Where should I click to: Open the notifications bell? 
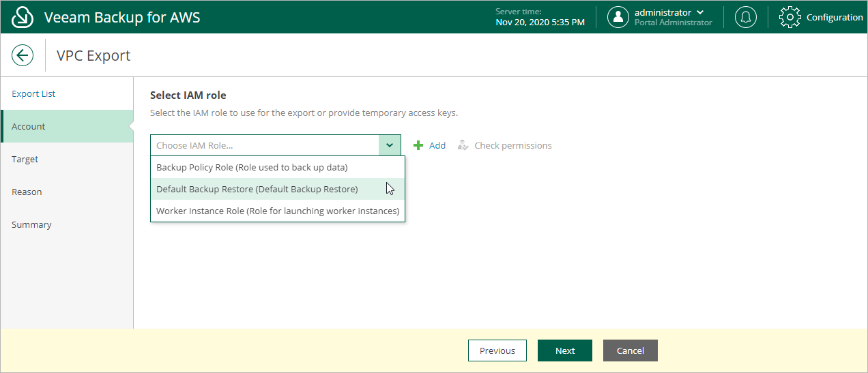746,17
